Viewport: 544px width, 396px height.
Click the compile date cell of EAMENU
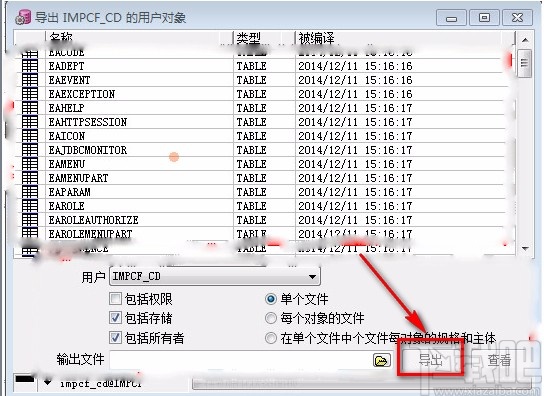[355, 164]
